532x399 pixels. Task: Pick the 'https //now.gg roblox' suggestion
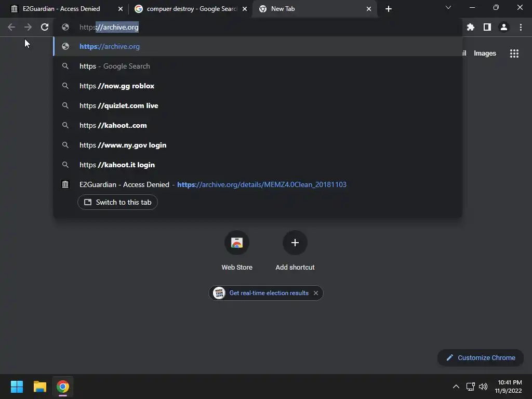(x=258, y=86)
